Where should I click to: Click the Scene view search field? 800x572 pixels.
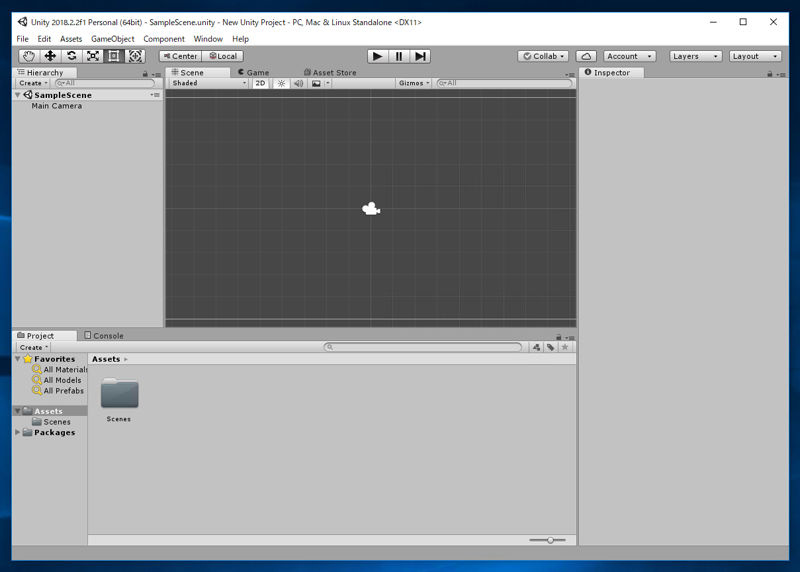[x=504, y=83]
